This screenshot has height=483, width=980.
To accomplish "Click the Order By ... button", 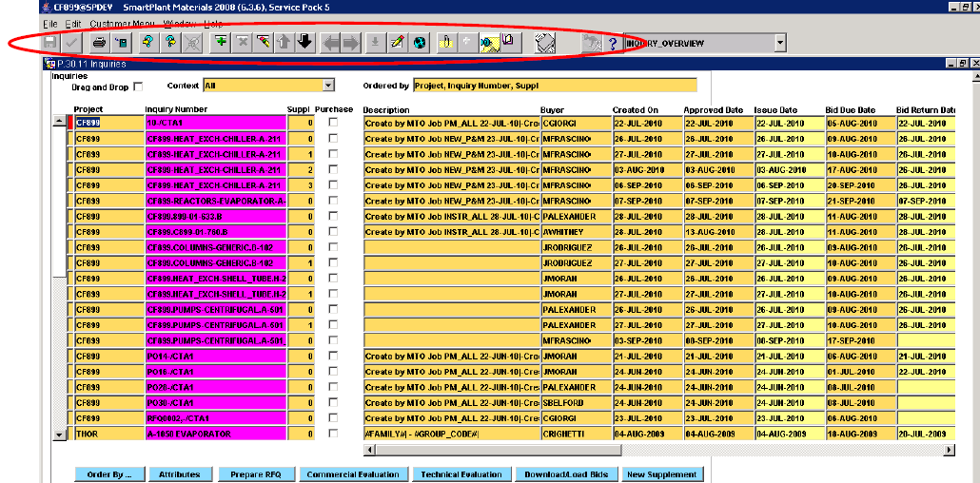I will tap(110, 474).
